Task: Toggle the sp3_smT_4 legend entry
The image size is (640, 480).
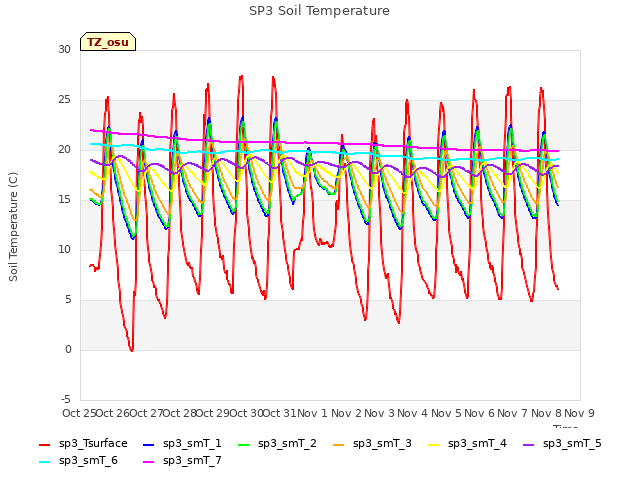Action: coord(467,444)
